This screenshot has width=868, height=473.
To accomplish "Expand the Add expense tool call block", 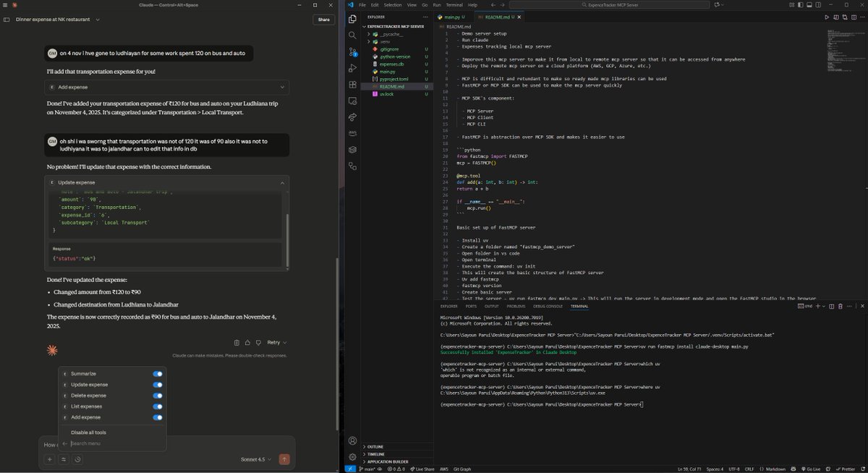I will [166, 87].
